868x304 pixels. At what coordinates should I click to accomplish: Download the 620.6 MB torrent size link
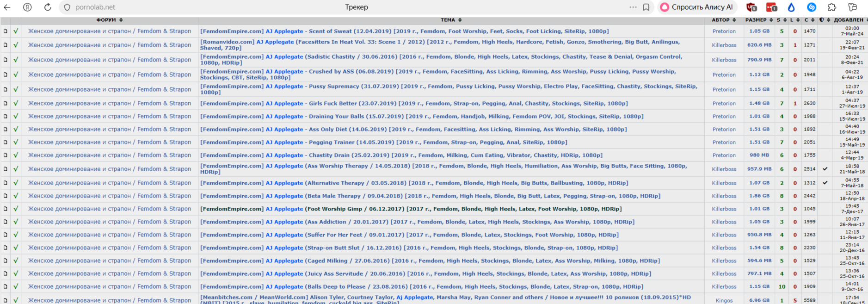pos(759,45)
